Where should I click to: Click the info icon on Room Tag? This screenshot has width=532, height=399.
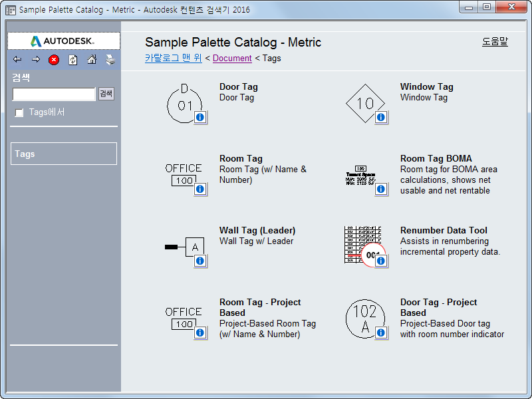point(200,189)
